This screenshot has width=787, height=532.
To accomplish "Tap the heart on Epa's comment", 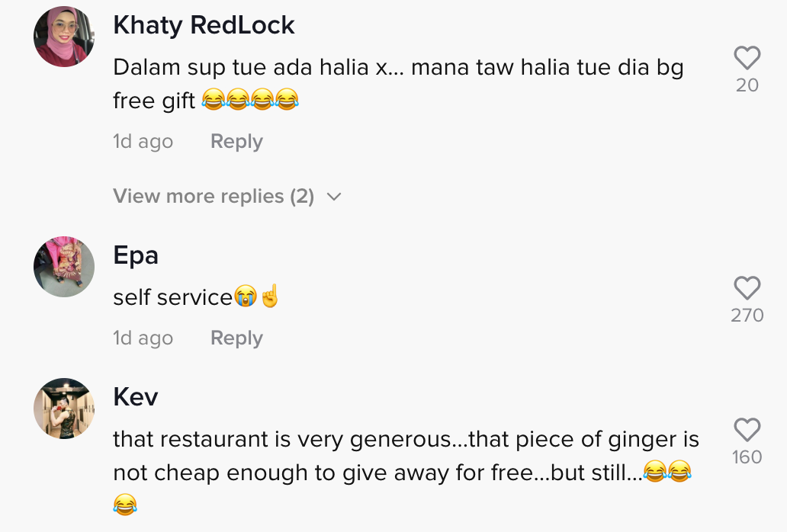I will click(x=747, y=288).
